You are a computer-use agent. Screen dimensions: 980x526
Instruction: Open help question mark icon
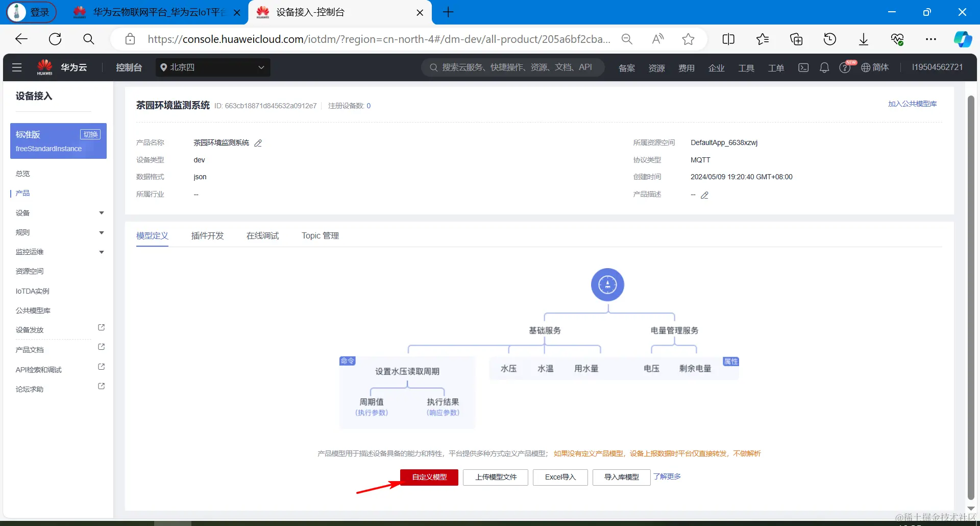coord(845,67)
